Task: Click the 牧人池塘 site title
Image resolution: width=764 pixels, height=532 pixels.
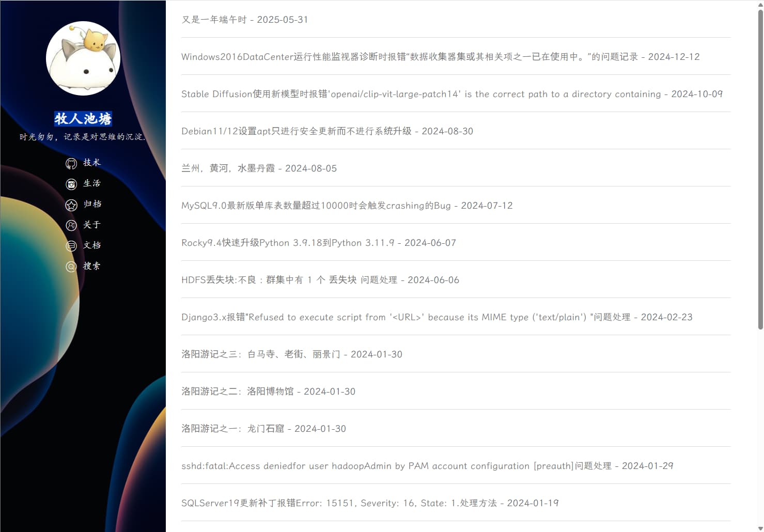Action: [83, 119]
